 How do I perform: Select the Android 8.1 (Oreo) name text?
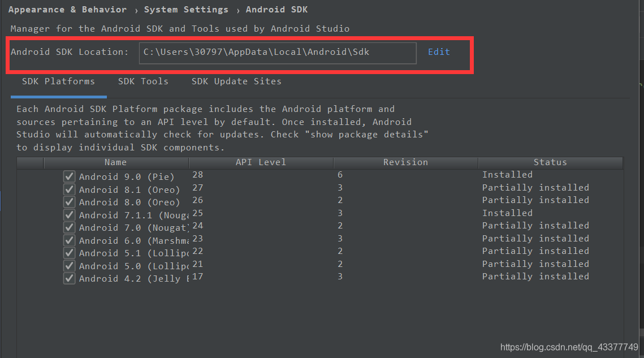(129, 189)
